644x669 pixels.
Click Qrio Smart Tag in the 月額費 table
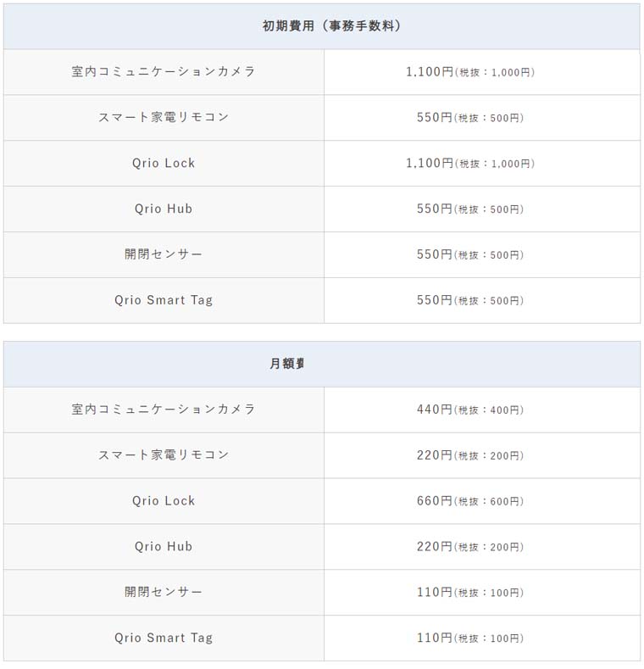pyautogui.click(x=164, y=638)
